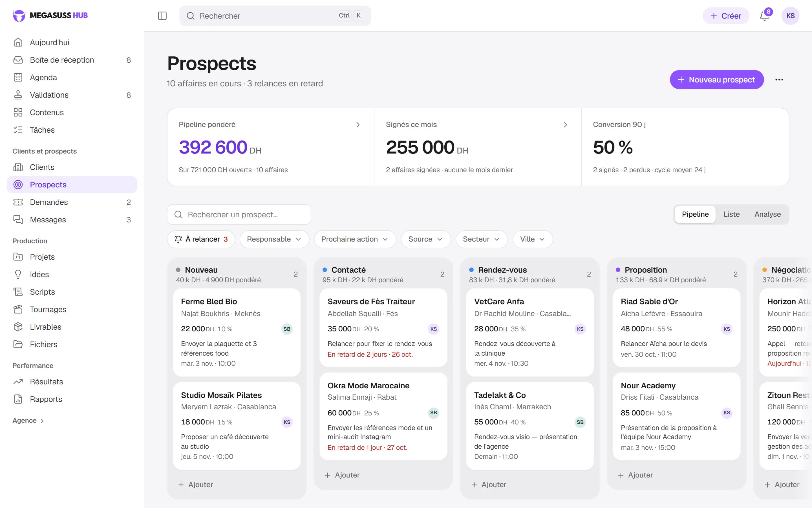Open Demandes in the sidebar
Screen dimensions: 812x508
coord(72,202)
